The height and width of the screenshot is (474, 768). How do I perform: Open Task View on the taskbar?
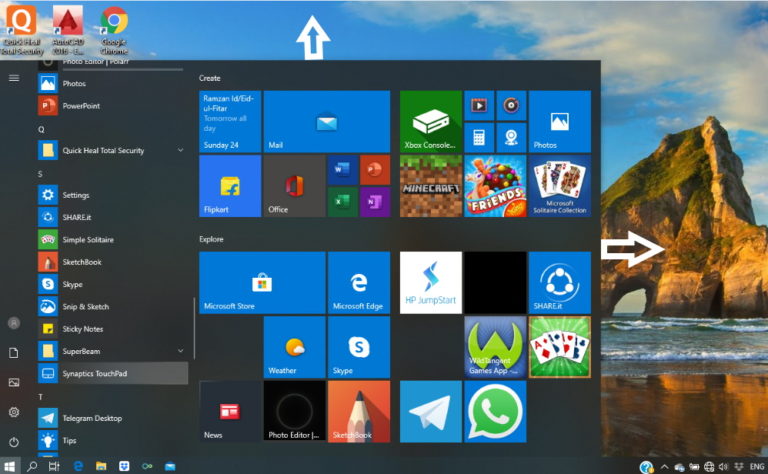point(54,466)
